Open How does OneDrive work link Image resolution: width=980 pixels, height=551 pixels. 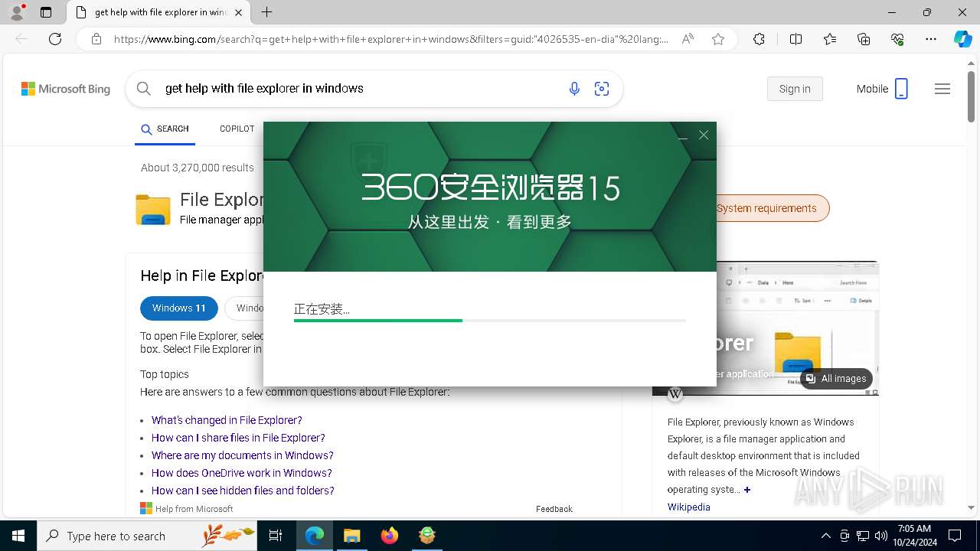pyautogui.click(x=242, y=473)
